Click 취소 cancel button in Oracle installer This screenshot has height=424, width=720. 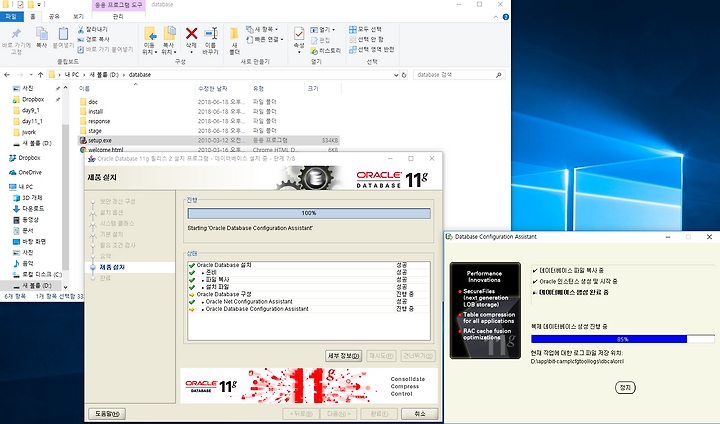(420, 414)
